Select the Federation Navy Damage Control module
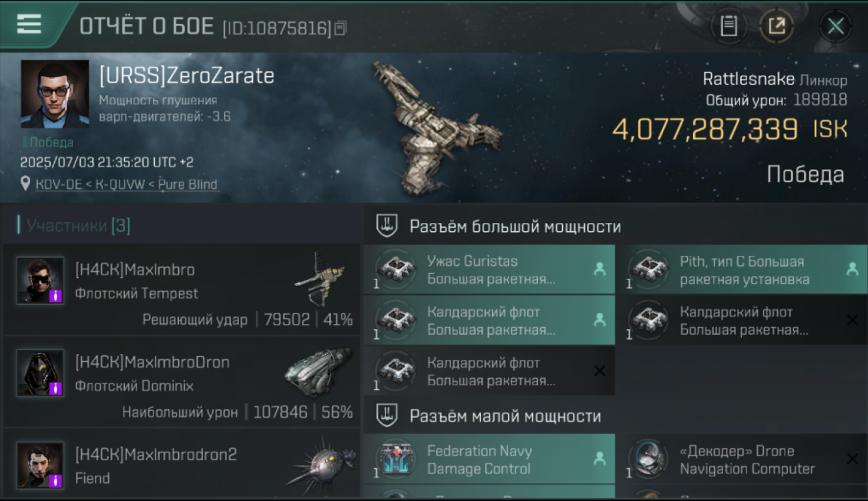Image resolution: width=868 pixels, height=501 pixels. click(x=489, y=459)
